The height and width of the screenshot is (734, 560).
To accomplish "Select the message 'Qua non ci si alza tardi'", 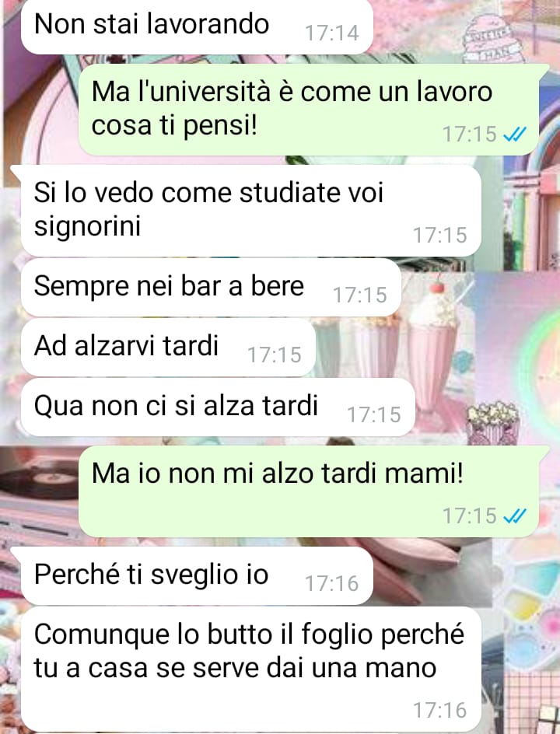I will point(218,407).
